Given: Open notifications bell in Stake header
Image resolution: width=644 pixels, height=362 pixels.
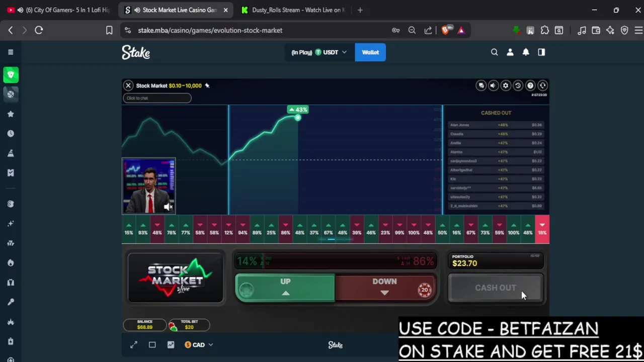Looking at the screenshot, I should point(526,52).
